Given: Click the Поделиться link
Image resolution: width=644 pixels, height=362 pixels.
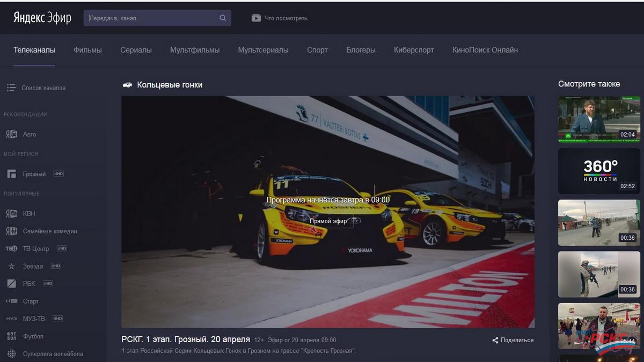Looking at the screenshot, I should [517, 340].
